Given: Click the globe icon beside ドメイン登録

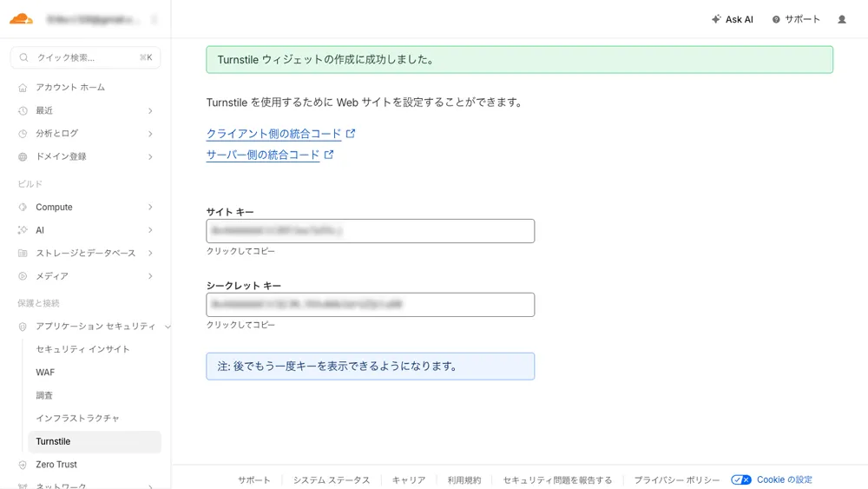Looking at the screenshot, I should (x=23, y=156).
